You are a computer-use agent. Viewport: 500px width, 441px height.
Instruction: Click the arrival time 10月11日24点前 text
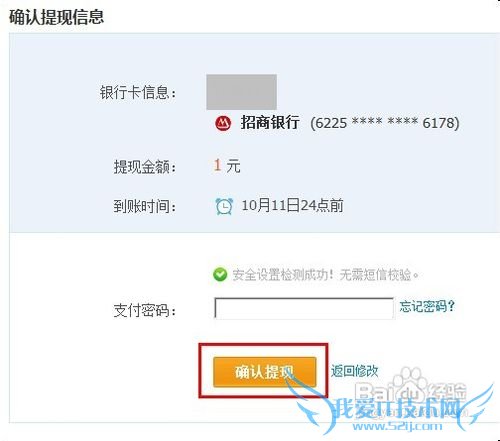[292, 205]
